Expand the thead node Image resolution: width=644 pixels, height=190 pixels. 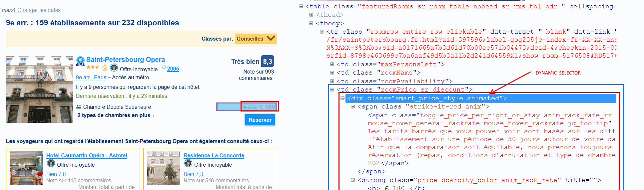click(311, 15)
